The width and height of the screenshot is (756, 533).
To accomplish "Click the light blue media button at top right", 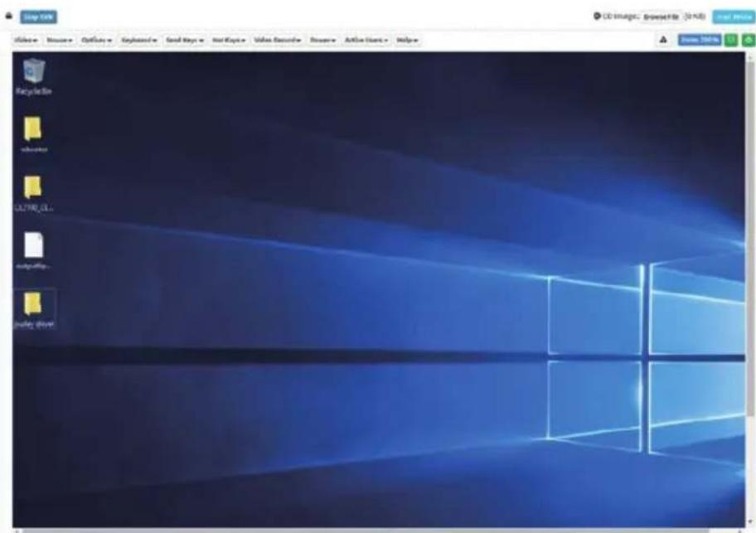I will [734, 17].
